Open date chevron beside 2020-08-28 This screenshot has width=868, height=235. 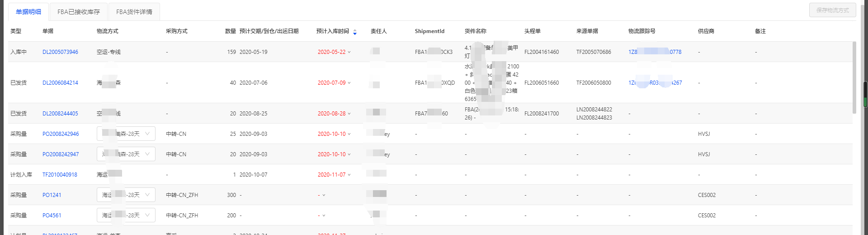point(349,114)
